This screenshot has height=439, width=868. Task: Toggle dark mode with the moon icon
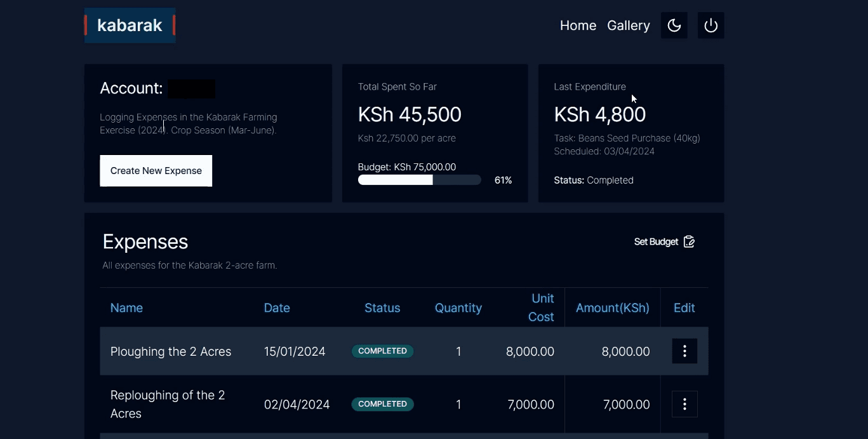(674, 25)
